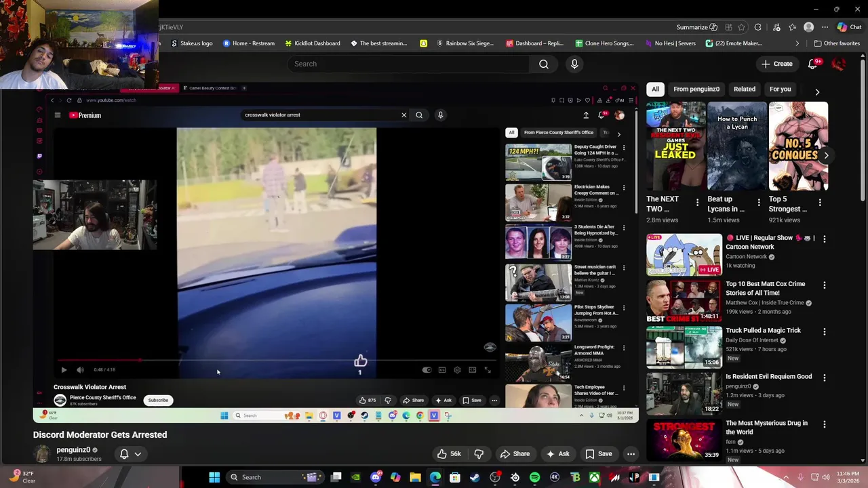Open File Explorer from the taskbar
868x488 pixels.
pos(415,477)
